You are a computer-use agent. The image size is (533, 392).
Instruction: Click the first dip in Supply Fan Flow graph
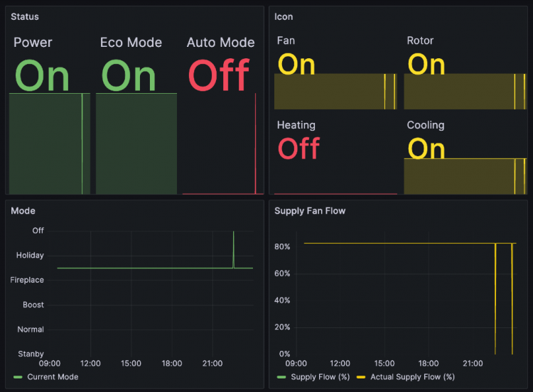[x=495, y=298]
